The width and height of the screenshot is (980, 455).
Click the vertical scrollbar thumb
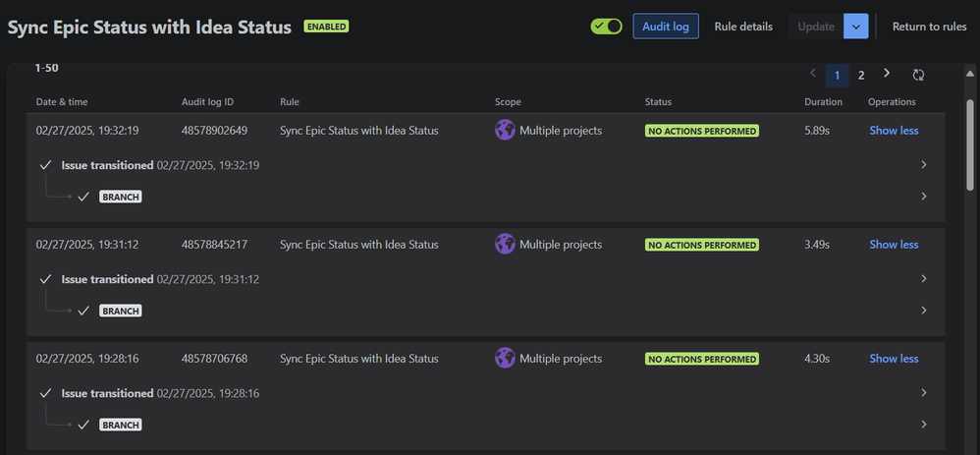pos(970,143)
